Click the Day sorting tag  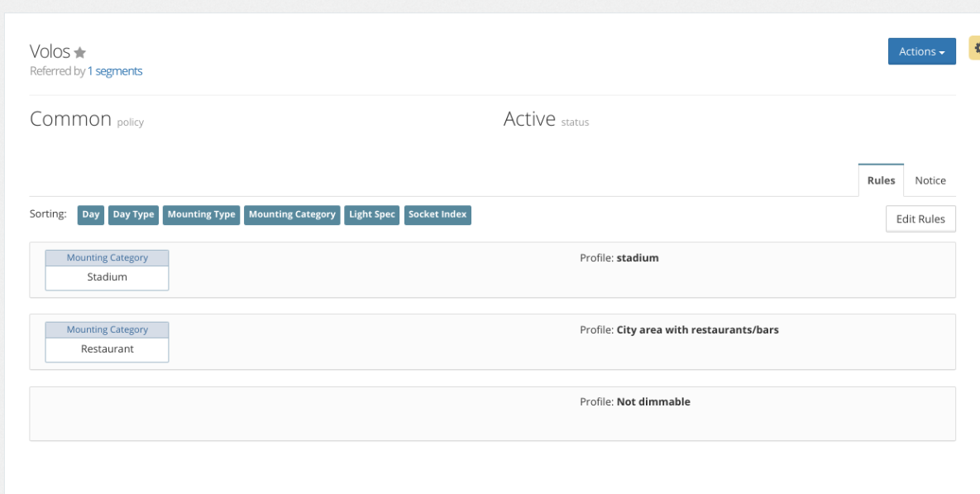[x=90, y=215]
